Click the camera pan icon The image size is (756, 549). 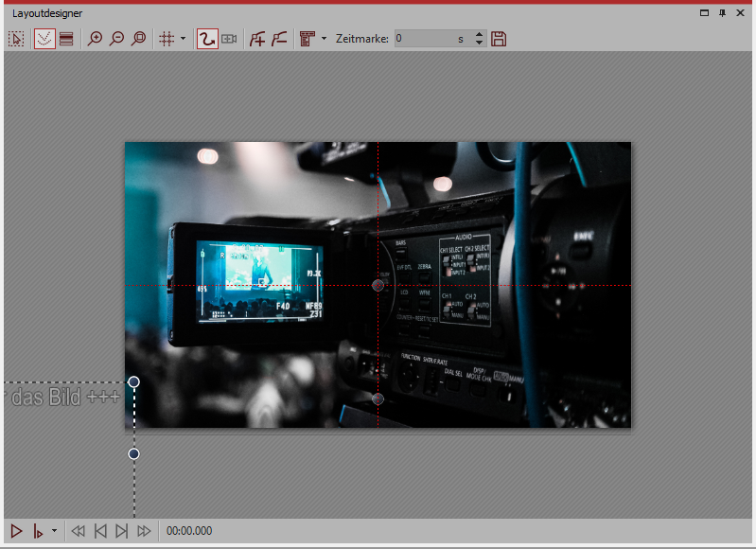point(229,39)
